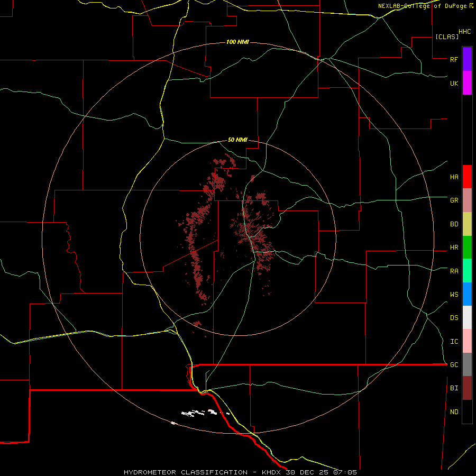This screenshot has height=476, width=476.
Task: Click the dusty pink GR color swatch
Action: coord(467,200)
